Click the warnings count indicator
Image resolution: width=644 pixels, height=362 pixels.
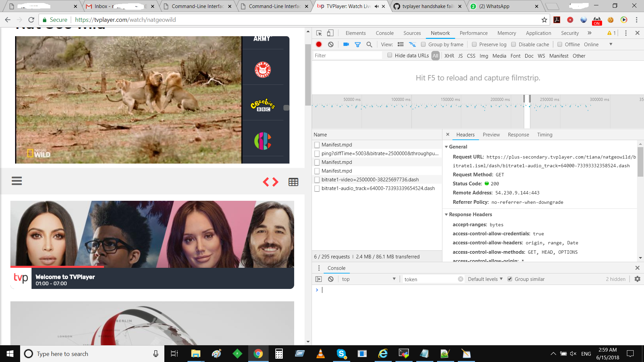click(x=611, y=33)
